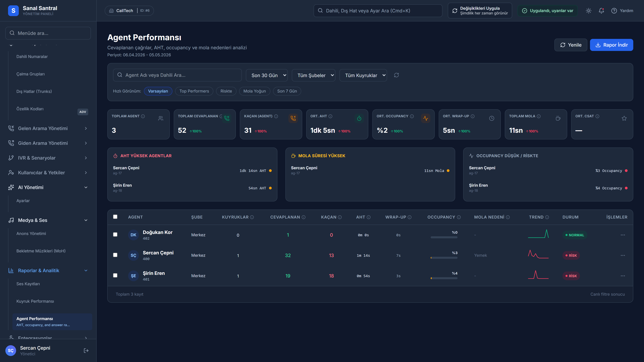Screen dimensions: 644x362
Task: Check the Doğukan Kor row checkbox
Action: (115, 234)
